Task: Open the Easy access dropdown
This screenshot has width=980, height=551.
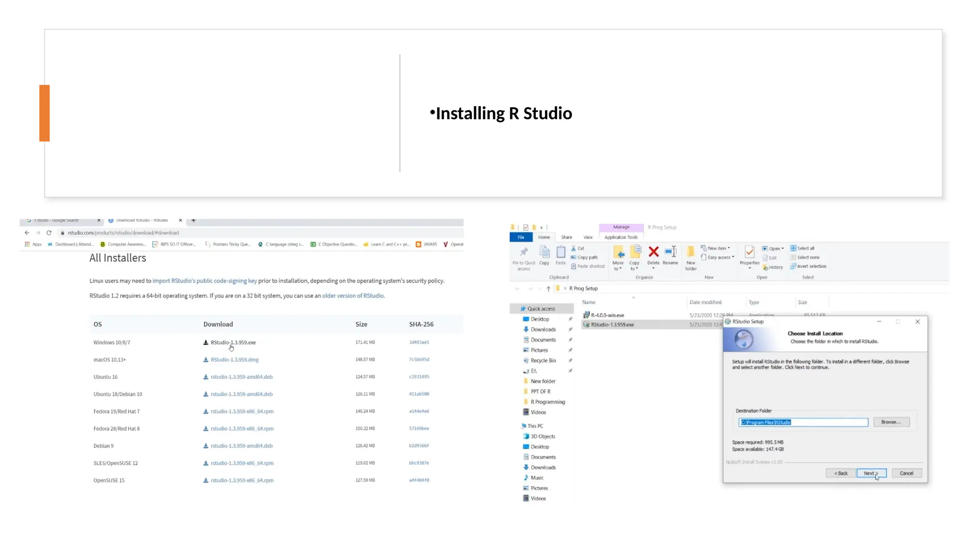Action: [717, 257]
